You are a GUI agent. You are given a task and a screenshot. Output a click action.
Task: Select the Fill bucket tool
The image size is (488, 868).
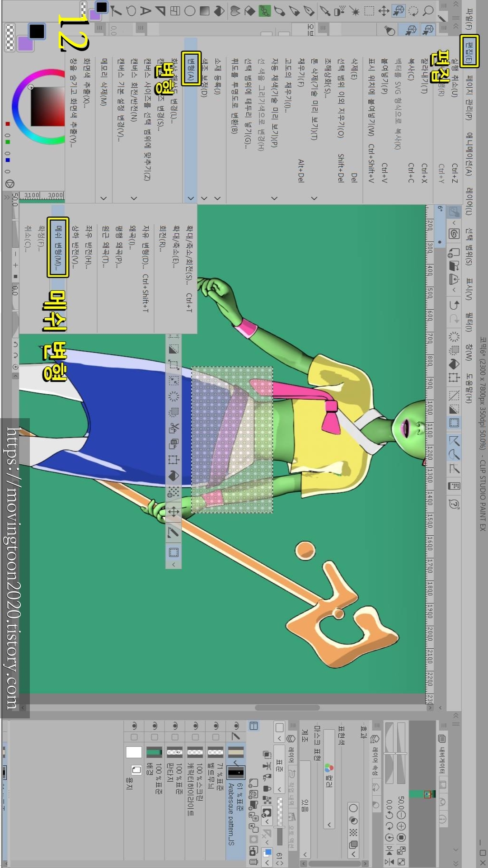(219, 11)
